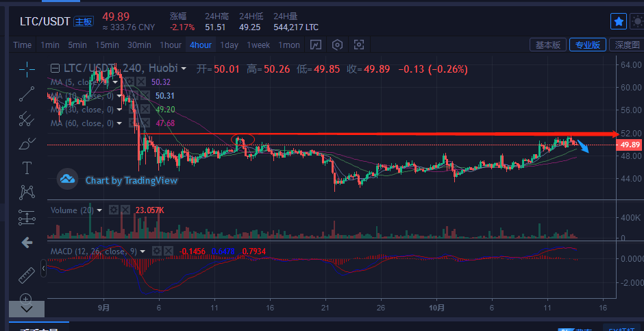
Task: Select the trend line drawing tool
Action: coord(27,94)
